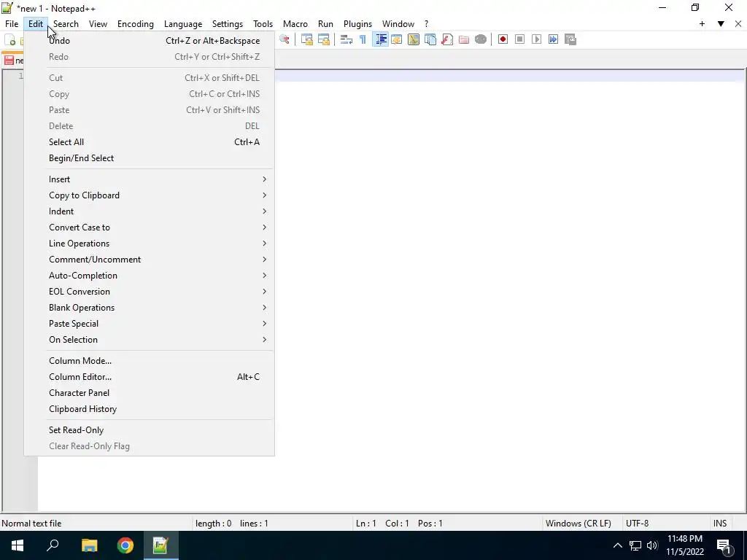This screenshot has width=747, height=560.
Task: Expand the Insert submenu
Action: (149, 179)
